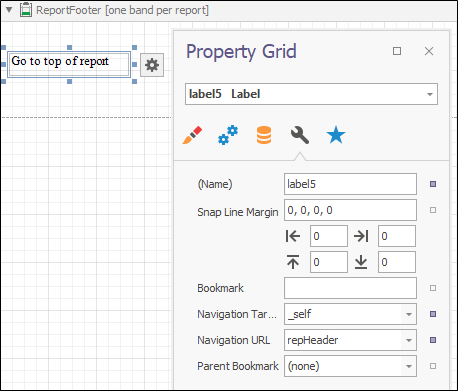Image resolution: width=458 pixels, height=391 pixels.
Task: Collapse the ReportFooter band
Action: click(9, 10)
